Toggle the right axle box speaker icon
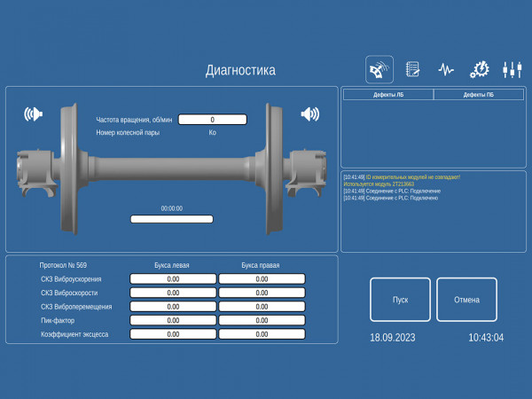 (x=310, y=114)
